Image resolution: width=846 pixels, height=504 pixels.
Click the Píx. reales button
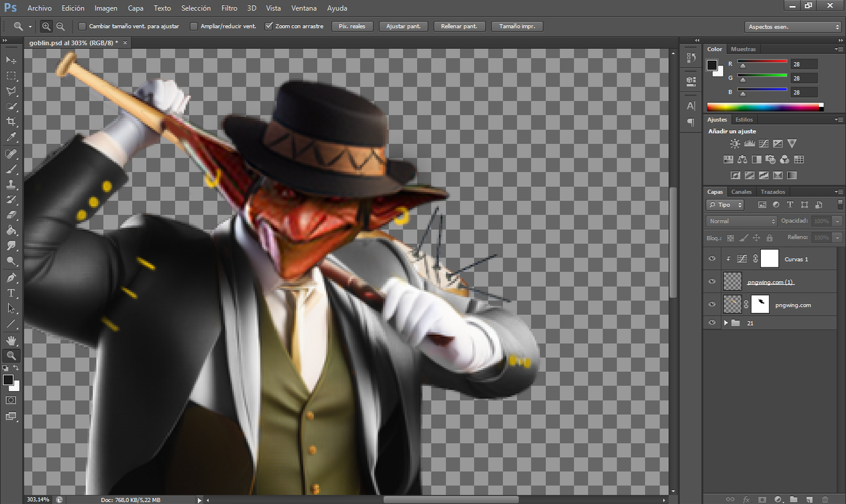coord(352,26)
